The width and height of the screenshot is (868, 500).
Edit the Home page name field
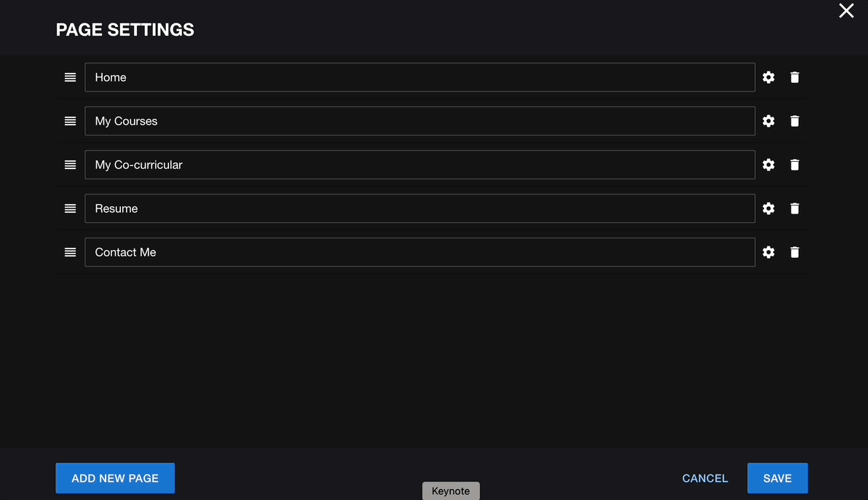click(419, 77)
